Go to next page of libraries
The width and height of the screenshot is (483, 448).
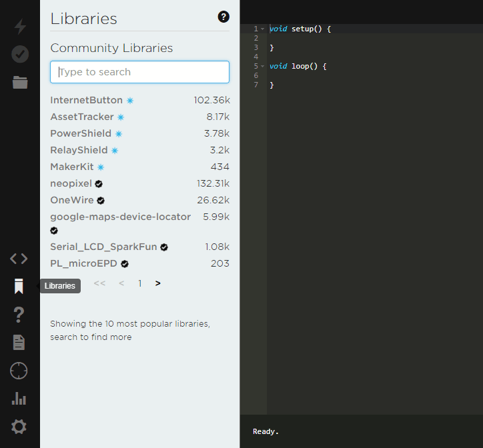(158, 283)
